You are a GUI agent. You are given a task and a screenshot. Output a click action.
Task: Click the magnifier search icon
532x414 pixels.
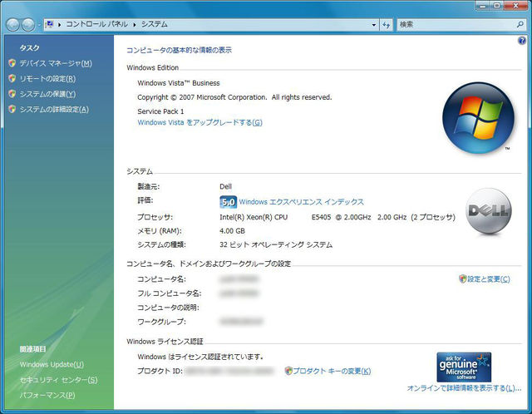pos(520,24)
